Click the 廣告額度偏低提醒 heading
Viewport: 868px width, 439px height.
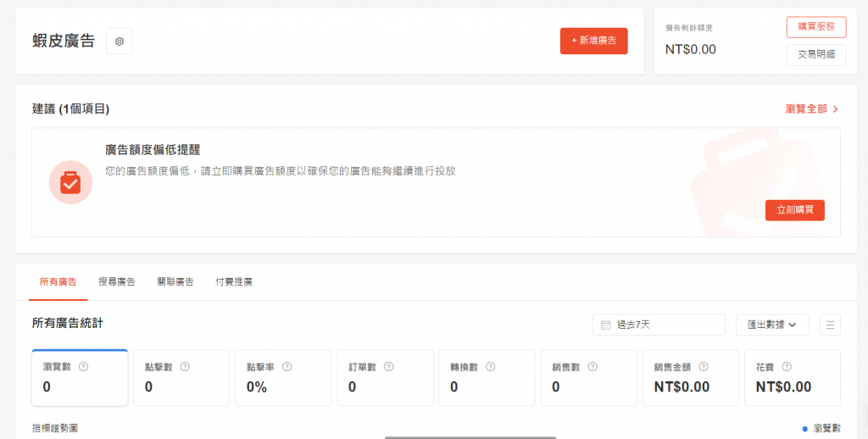pos(153,150)
